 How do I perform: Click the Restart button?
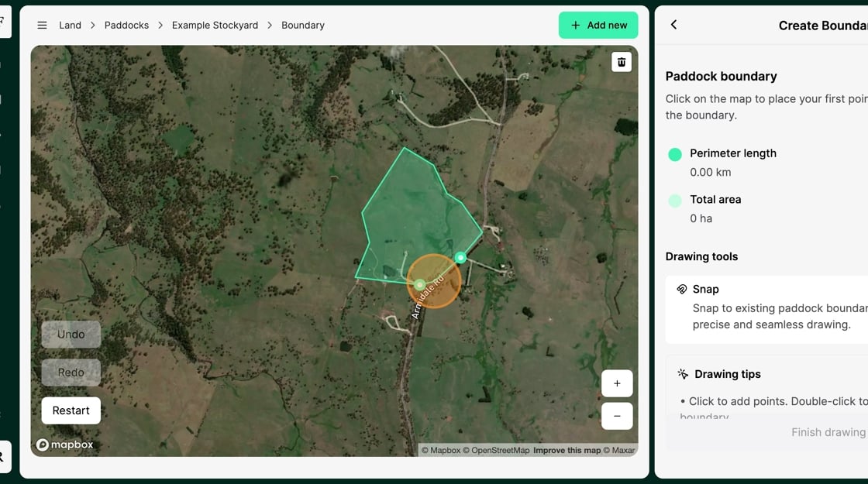coord(71,410)
